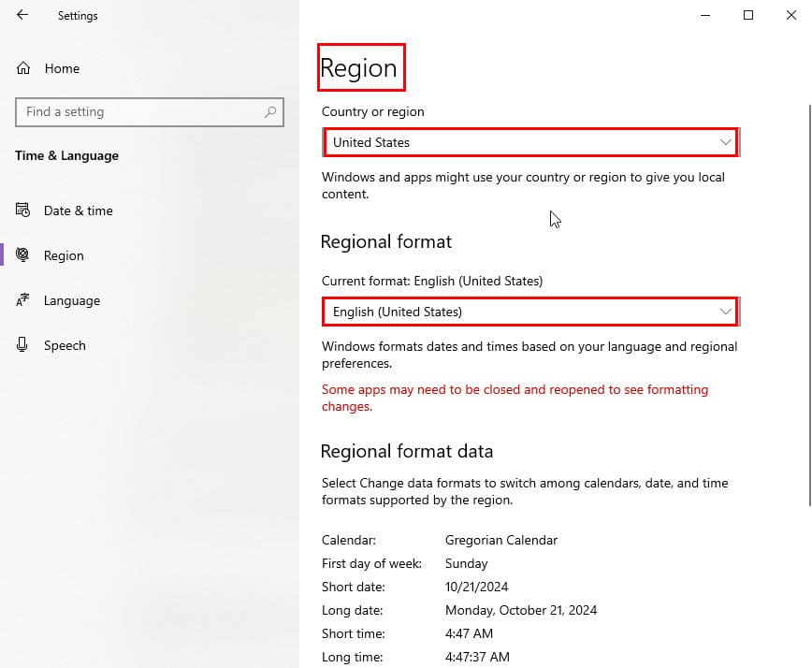Click the Short date: label
Viewport: 812px width, 668px height.
click(354, 587)
